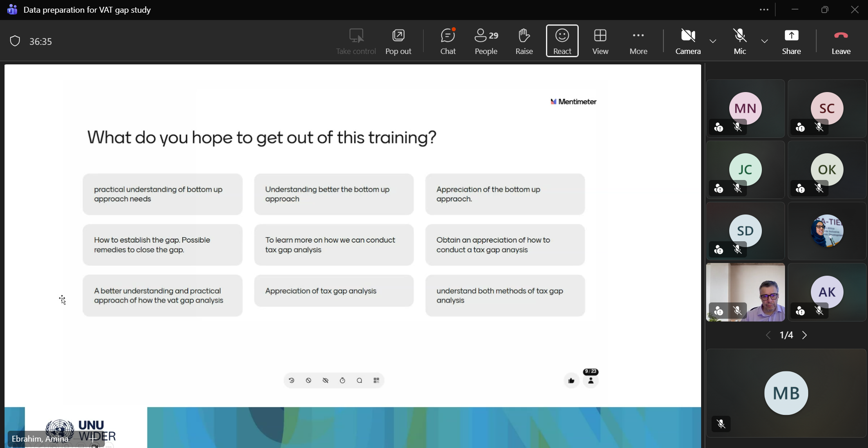This screenshot has width=868, height=448.
Task: Change the meeting view layout
Action: click(600, 41)
